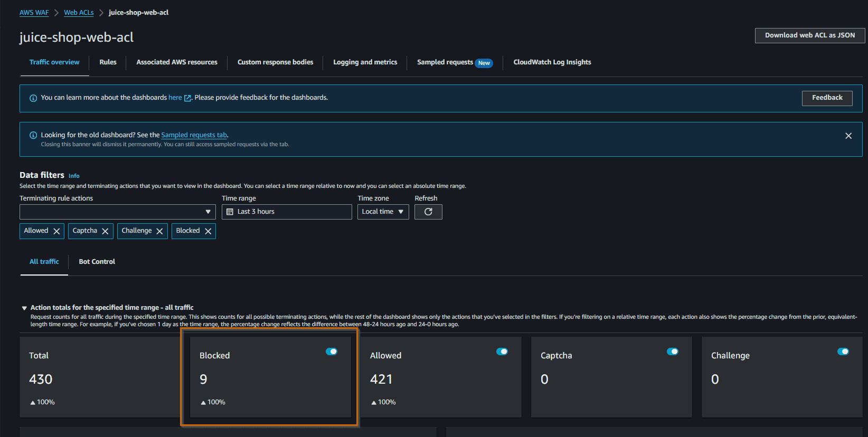Collapse the Action totals section
The image size is (868, 437).
pyautogui.click(x=24, y=308)
